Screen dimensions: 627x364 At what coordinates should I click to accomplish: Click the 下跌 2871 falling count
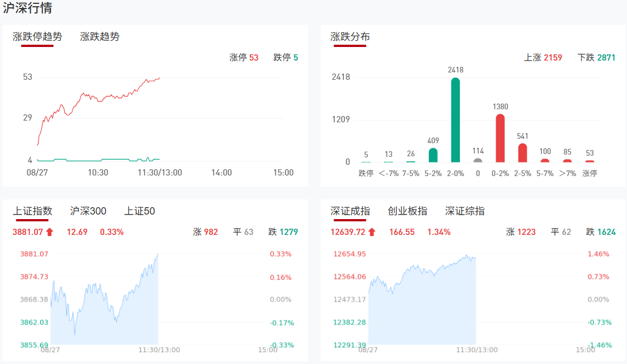tap(596, 58)
